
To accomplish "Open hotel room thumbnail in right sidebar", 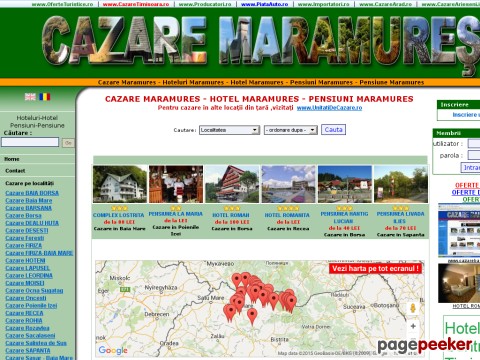I will click(x=459, y=283).
